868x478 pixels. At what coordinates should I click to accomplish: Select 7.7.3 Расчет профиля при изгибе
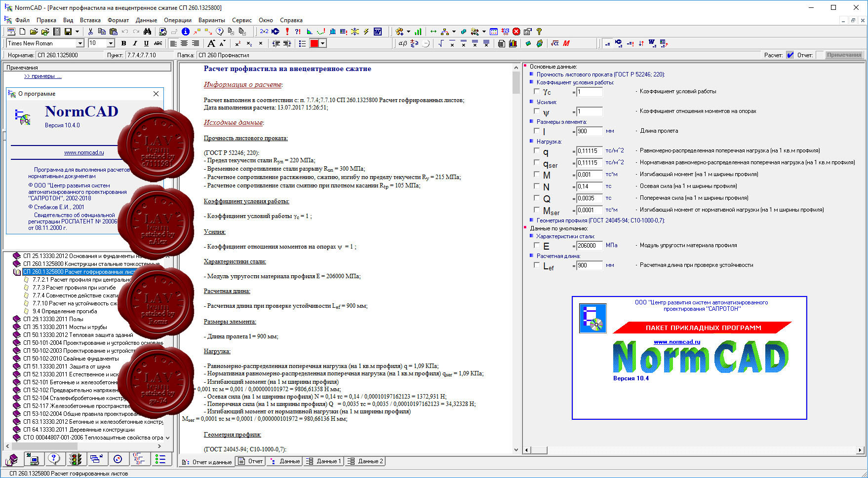coord(74,288)
